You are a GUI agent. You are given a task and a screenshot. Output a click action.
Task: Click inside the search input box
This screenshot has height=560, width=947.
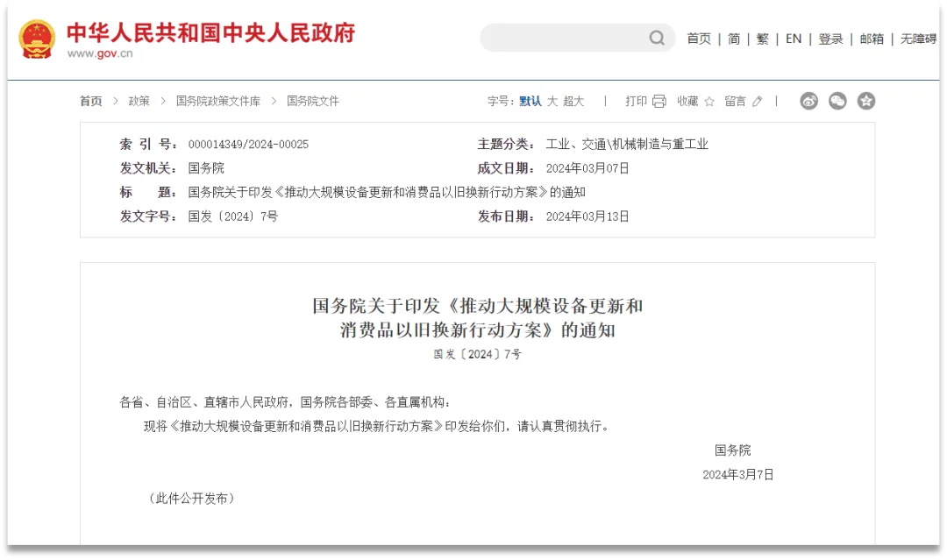click(x=570, y=39)
